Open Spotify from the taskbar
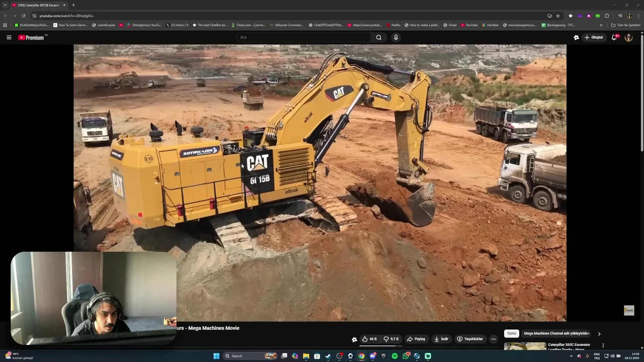Image resolution: width=644 pixels, height=362 pixels. point(394,356)
